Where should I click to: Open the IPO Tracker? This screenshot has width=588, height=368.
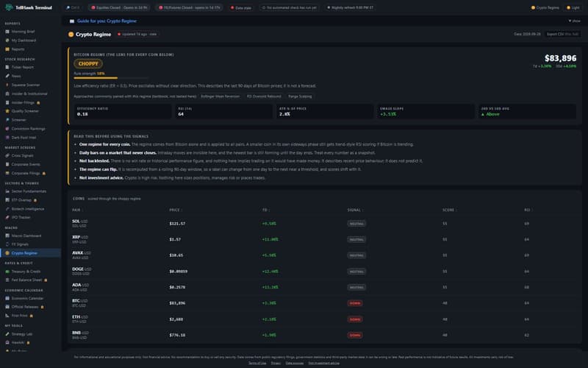(21, 217)
